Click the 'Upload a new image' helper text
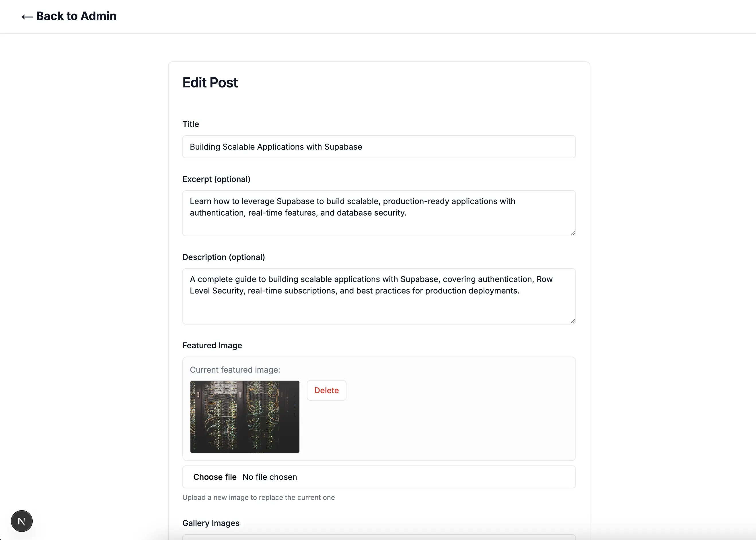Screen dimensions: 756x540 click(x=258, y=498)
